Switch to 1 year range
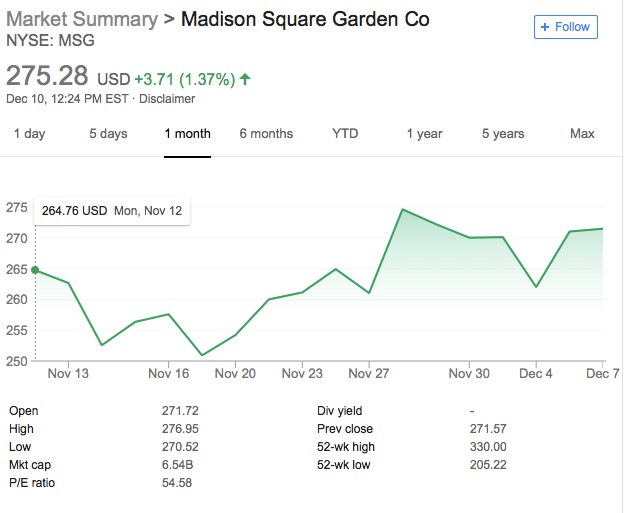The image size is (624, 513). point(424,134)
